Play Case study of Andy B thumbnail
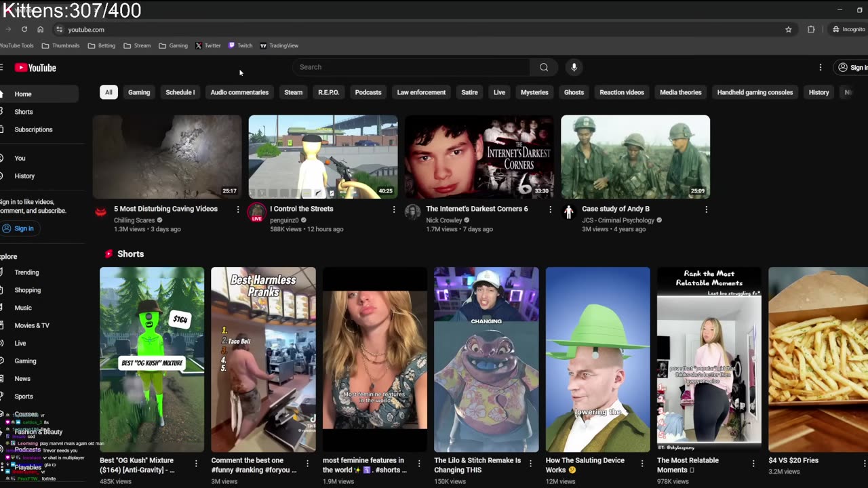Image resolution: width=868 pixels, height=488 pixels. tap(635, 157)
